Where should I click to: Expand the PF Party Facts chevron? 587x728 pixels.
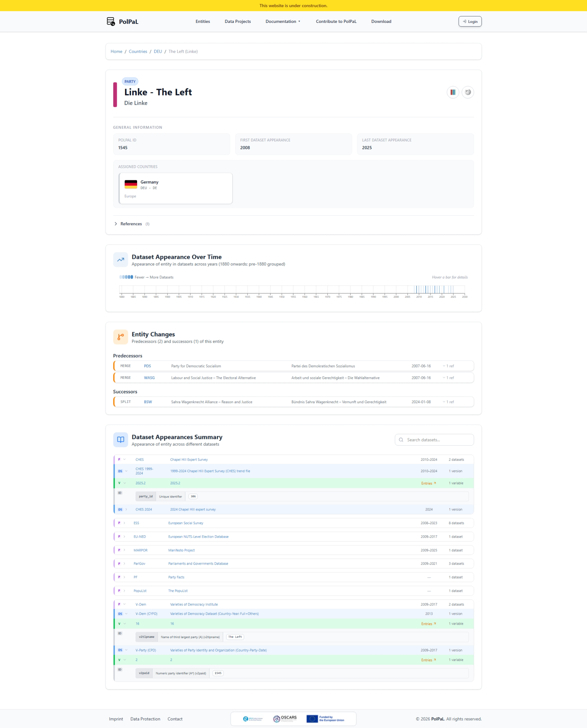(124, 577)
